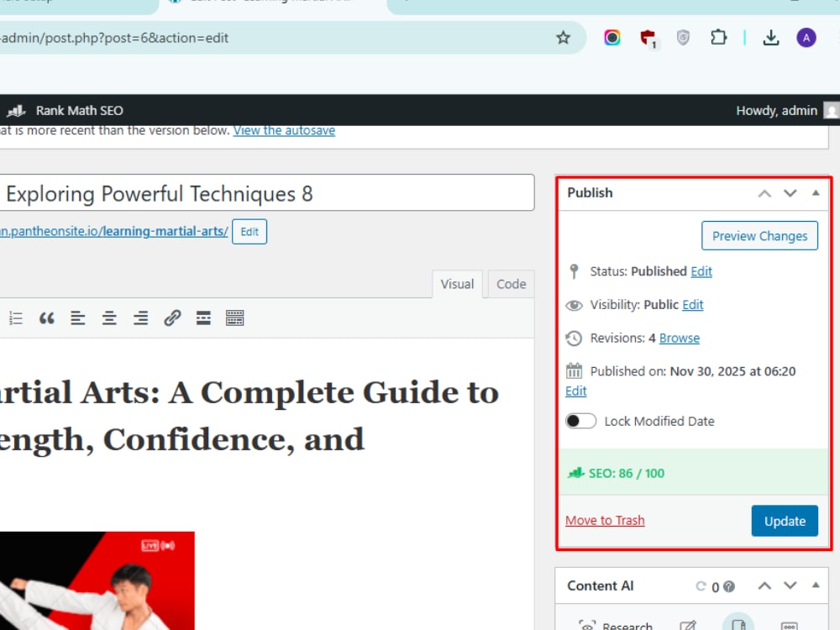Click the Visibility eye icon

(574, 305)
